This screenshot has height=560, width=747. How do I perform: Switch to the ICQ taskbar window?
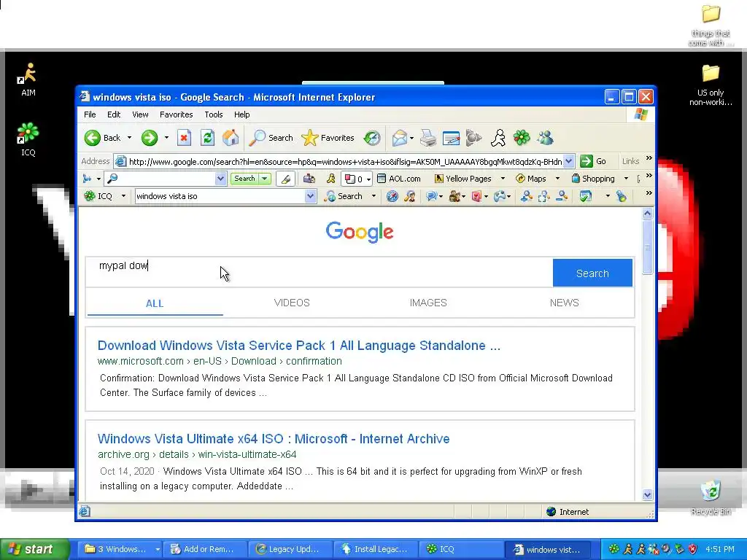coord(460,549)
